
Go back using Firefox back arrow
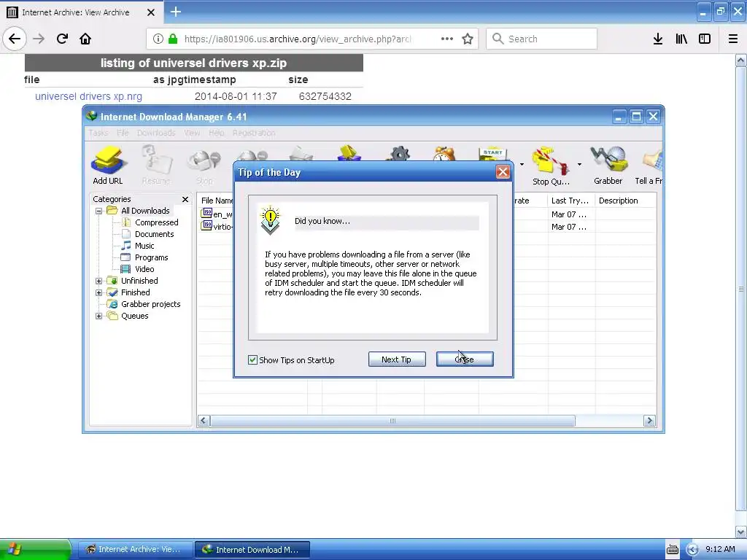coord(15,39)
